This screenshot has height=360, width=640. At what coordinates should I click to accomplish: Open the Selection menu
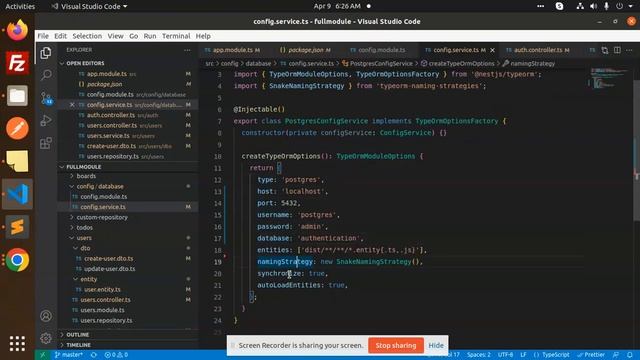(87, 36)
